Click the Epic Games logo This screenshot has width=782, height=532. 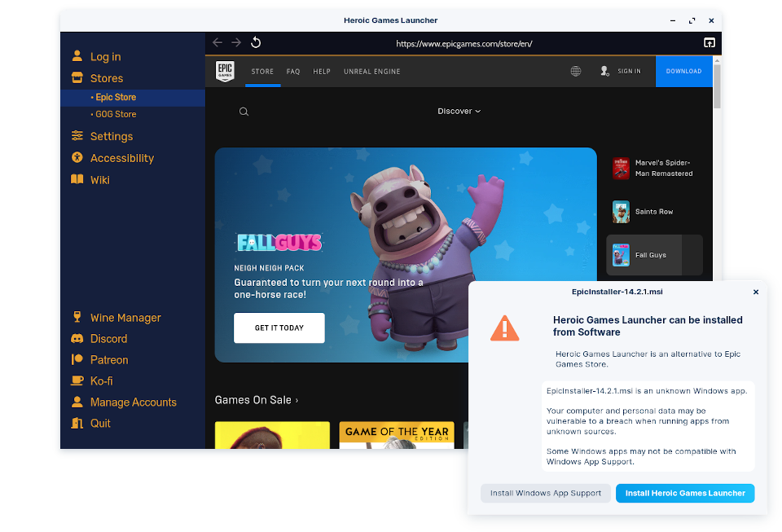[x=225, y=72]
